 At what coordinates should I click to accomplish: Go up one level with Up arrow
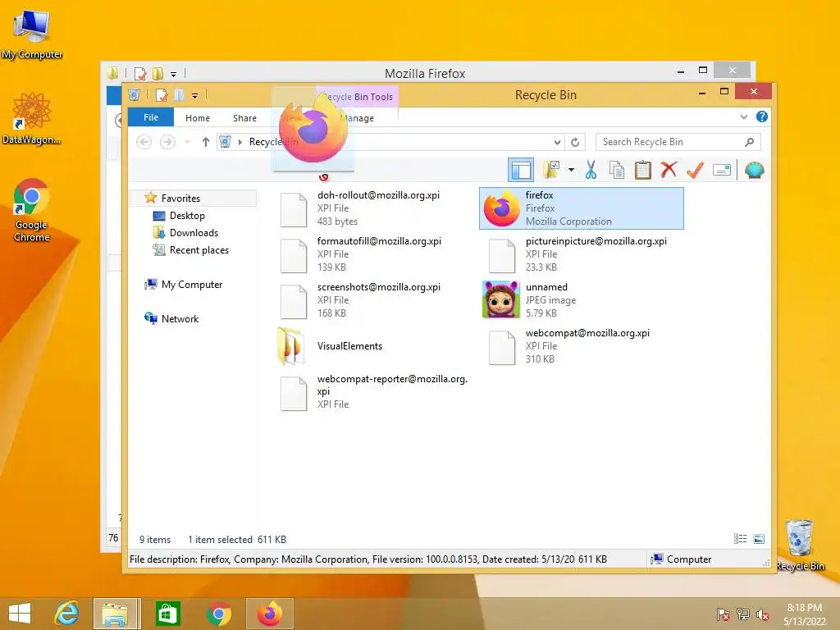(206, 142)
